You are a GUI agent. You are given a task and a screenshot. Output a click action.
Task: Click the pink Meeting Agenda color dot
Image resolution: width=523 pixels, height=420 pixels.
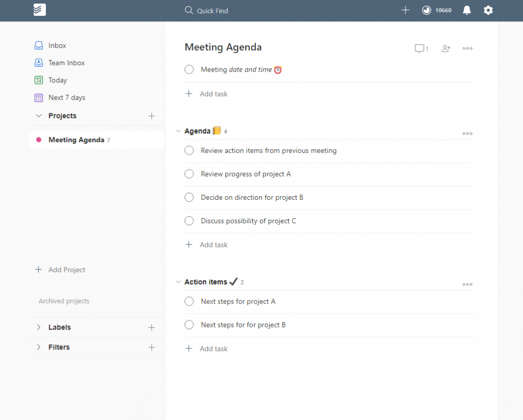click(x=39, y=140)
